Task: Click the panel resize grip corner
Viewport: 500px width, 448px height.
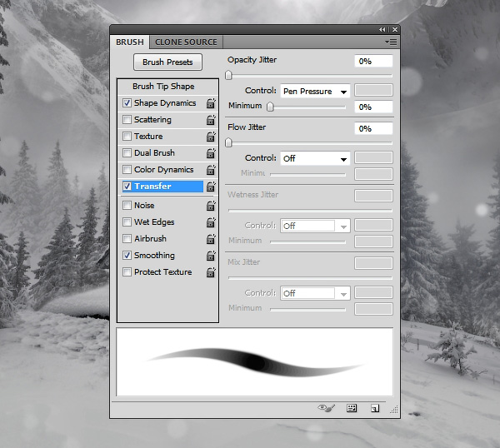Action: point(394,410)
